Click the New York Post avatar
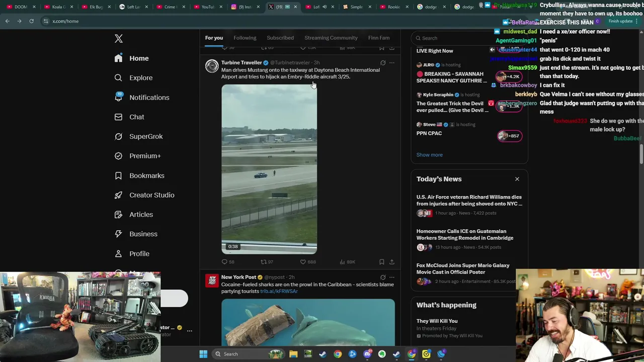Screen dimensions: 644x362 coord(212,281)
